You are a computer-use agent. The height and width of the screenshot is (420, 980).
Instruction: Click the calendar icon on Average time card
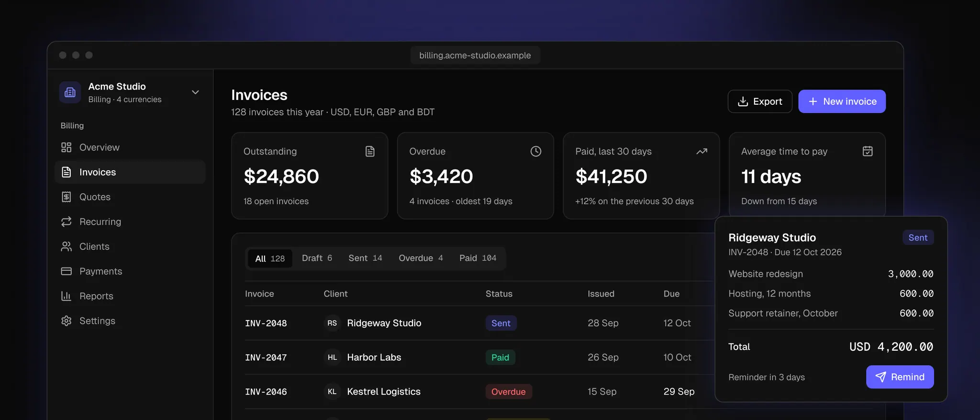(x=868, y=151)
